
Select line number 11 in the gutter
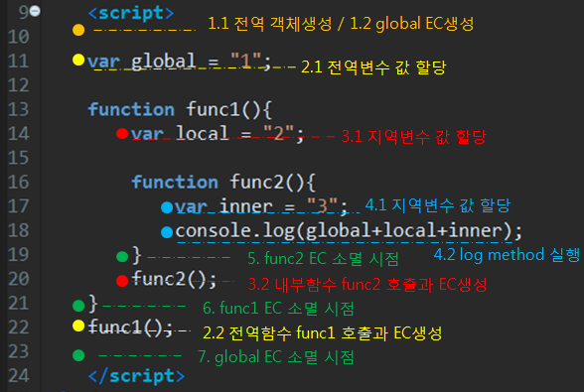pyautogui.click(x=18, y=62)
